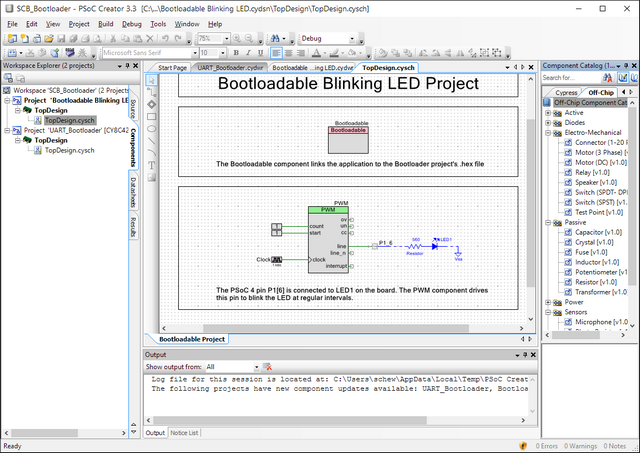
Task: Click the Find binoculars icon
Action: click(x=276, y=39)
